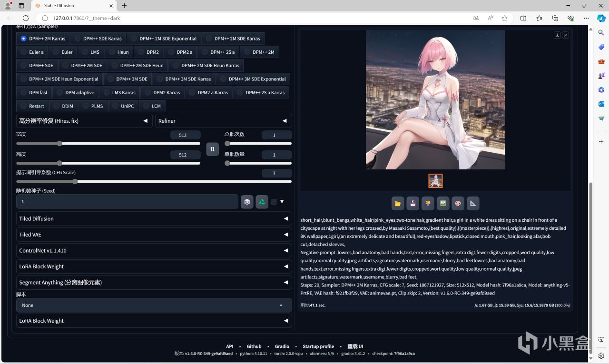The height and width of the screenshot is (364, 609).
Task: Open the Gradio footer link
Action: (282, 346)
